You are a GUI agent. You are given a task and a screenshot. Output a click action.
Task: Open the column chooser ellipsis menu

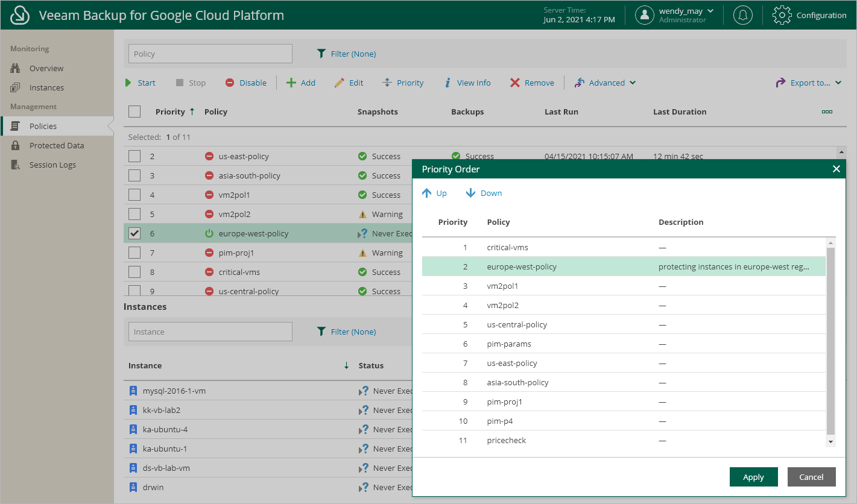[x=827, y=112]
